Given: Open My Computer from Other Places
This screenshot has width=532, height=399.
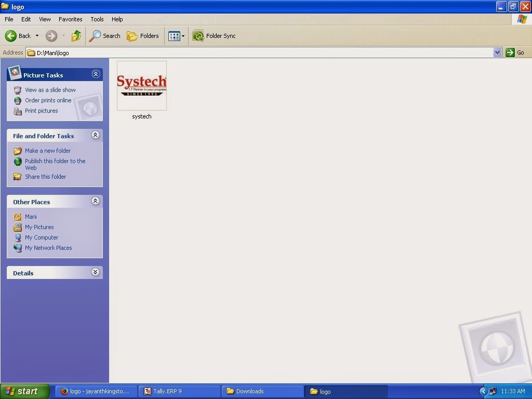Looking at the screenshot, I should coord(42,237).
